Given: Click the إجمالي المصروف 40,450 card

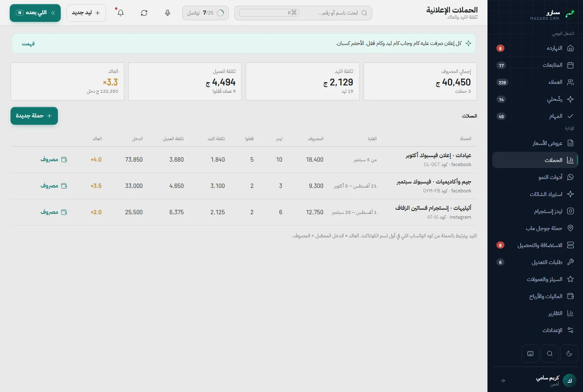Looking at the screenshot, I should click(420, 81).
